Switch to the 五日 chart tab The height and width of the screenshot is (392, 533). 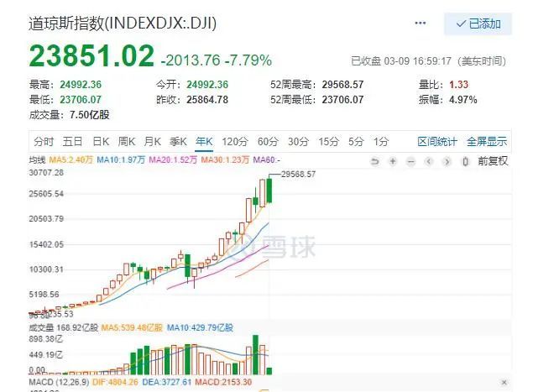tap(72, 141)
